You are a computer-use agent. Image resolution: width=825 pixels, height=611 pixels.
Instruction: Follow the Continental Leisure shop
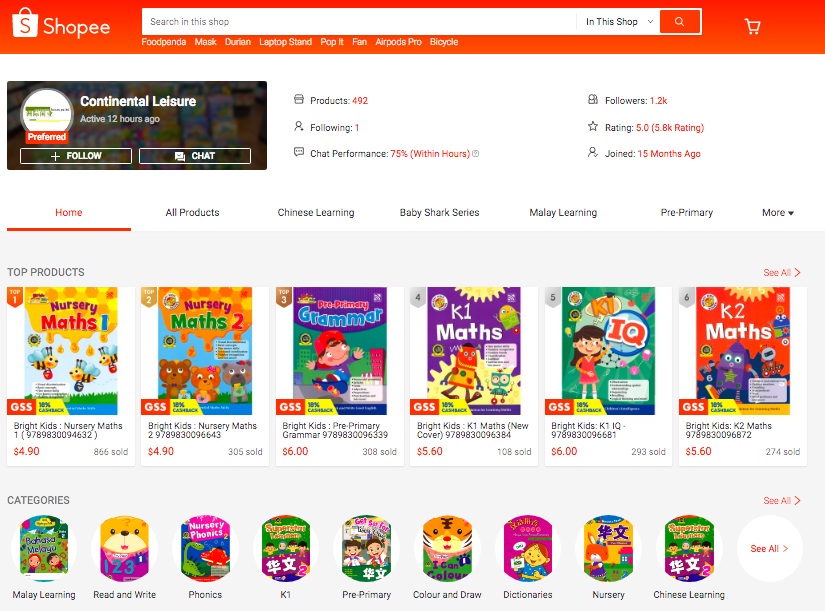[x=76, y=156]
